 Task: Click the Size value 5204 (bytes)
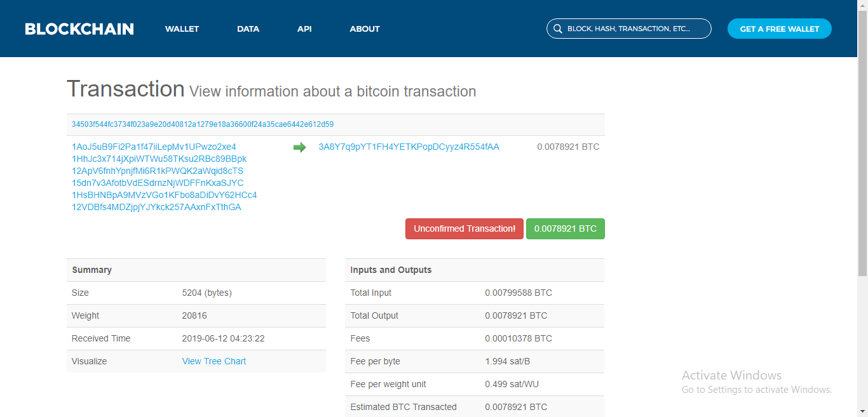pos(207,293)
